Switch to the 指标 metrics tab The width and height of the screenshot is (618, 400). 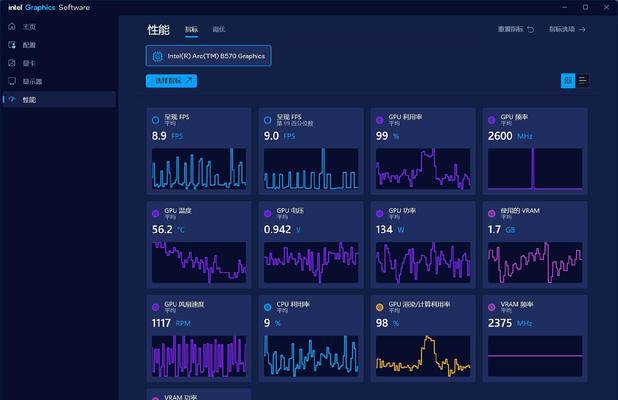(x=192, y=29)
